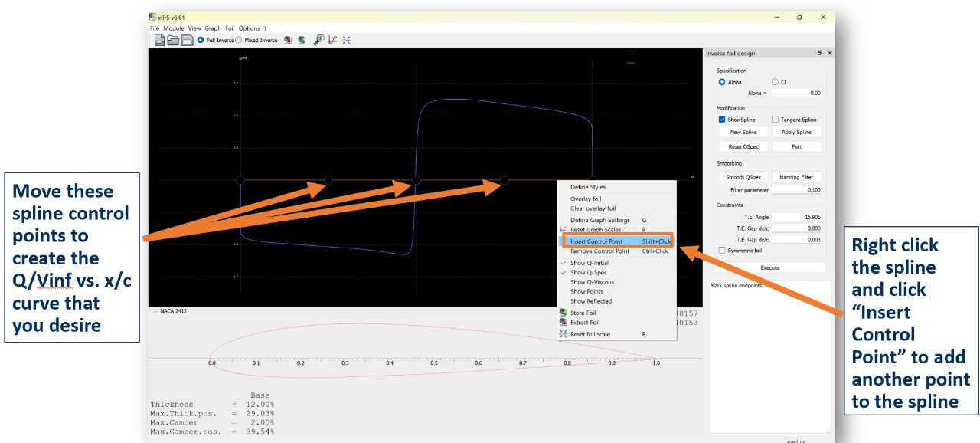
Task: Open the Options menu
Action: (249, 28)
